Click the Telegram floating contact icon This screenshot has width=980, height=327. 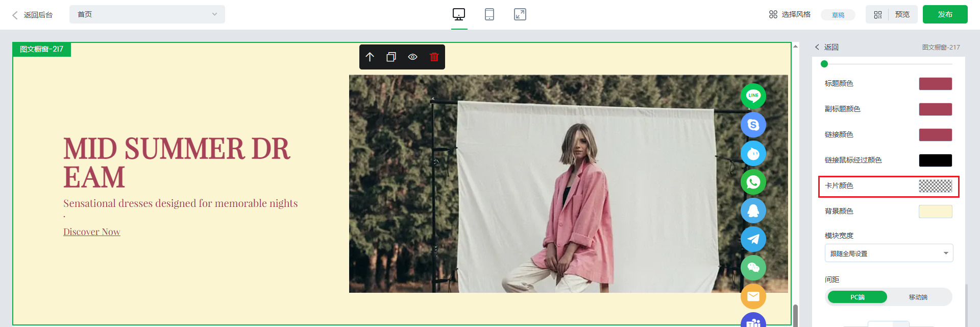[753, 239]
